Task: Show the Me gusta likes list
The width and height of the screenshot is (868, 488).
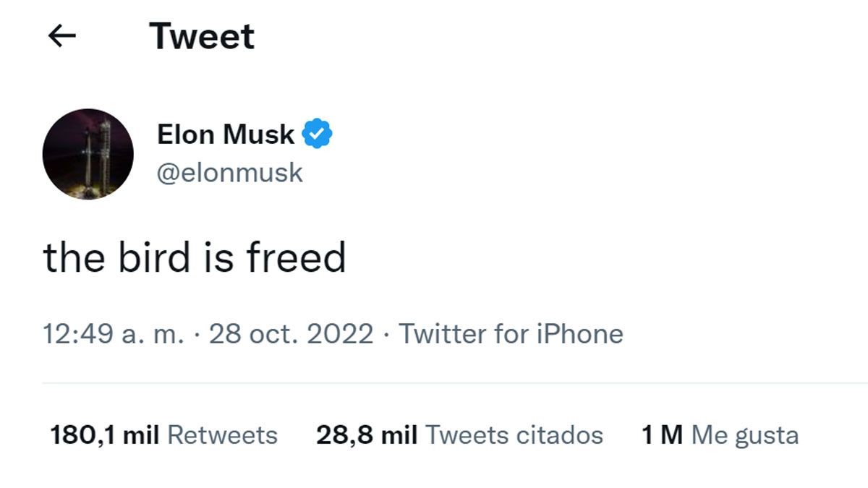Action: pyautogui.click(x=744, y=435)
